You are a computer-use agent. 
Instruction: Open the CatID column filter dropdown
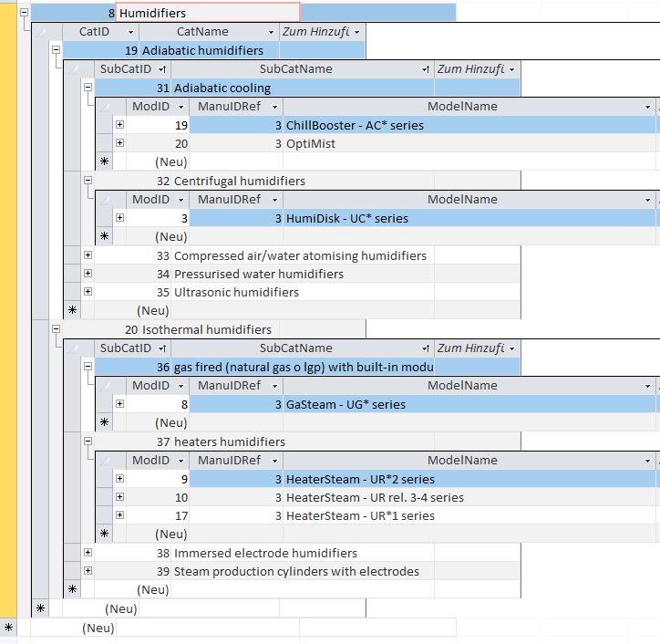tap(131, 32)
